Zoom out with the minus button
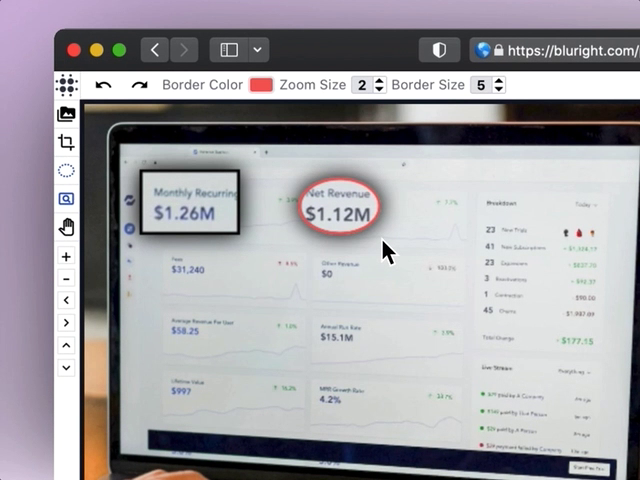This screenshot has width=640, height=480. click(x=66, y=279)
